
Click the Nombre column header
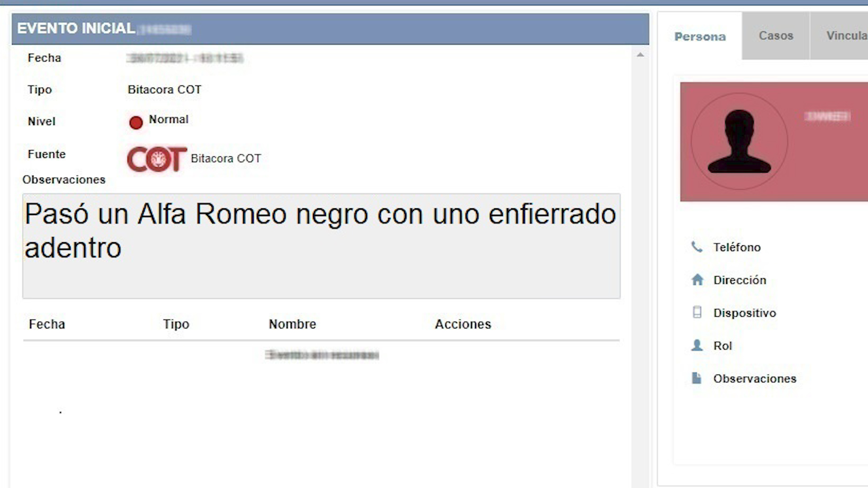(292, 324)
